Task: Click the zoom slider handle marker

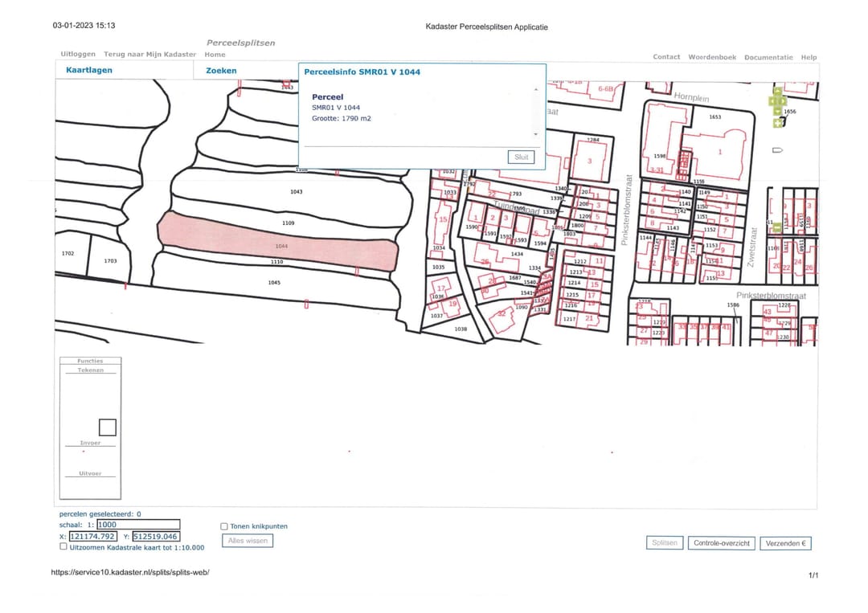Action: tap(777, 150)
